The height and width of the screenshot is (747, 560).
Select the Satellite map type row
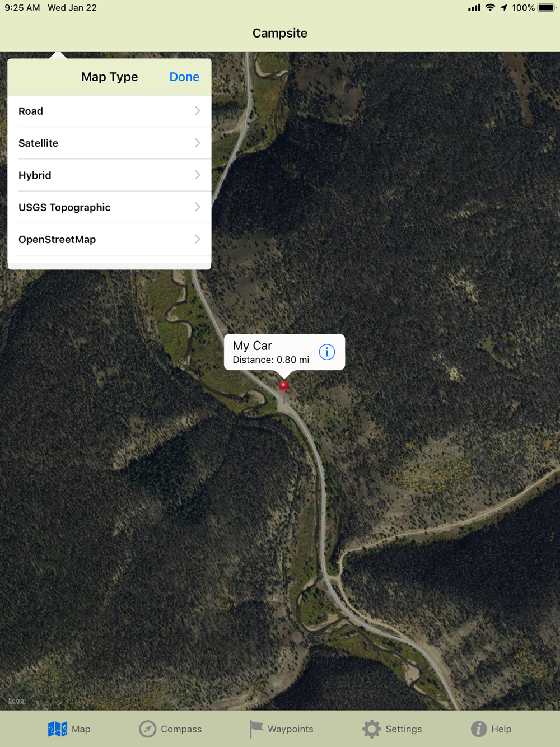pyautogui.click(x=109, y=143)
